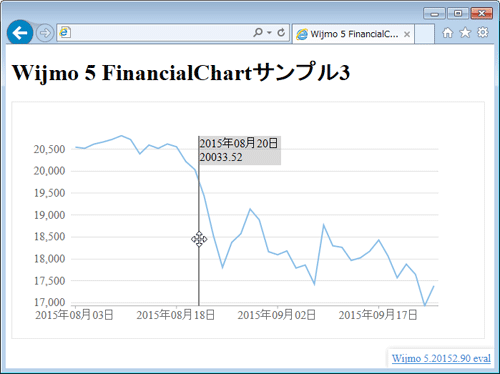500x374 pixels.
Task: Open the Home icon in browser toolbar
Action: (447, 33)
